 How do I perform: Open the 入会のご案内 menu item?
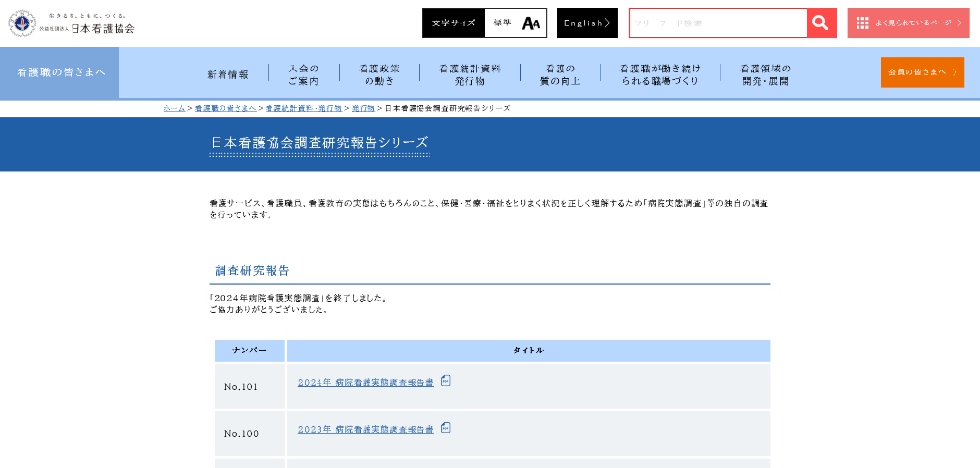coord(303,74)
